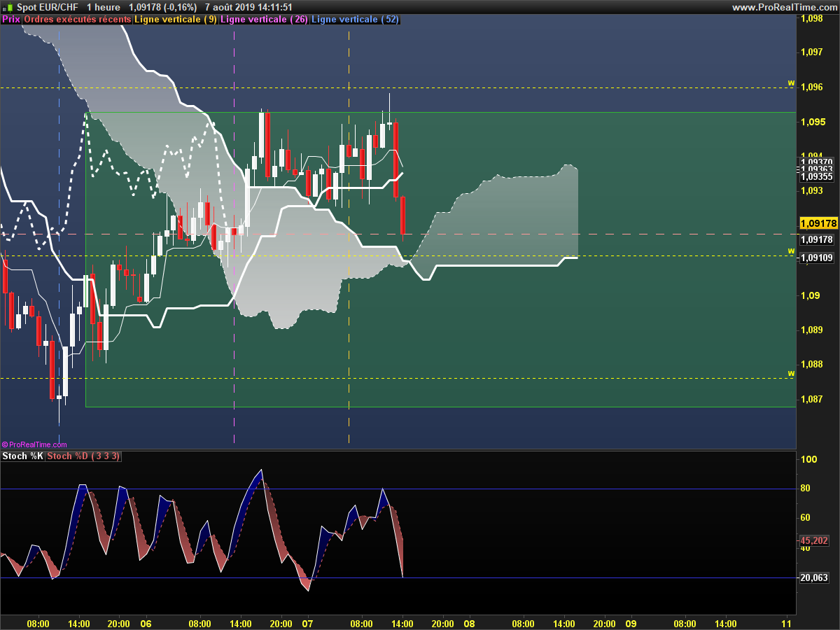Image resolution: width=840 pixels, height=630 pixels.
Task: Click the '11' date label on time axis
Action: pyautogui.click(x=787, y=623)
